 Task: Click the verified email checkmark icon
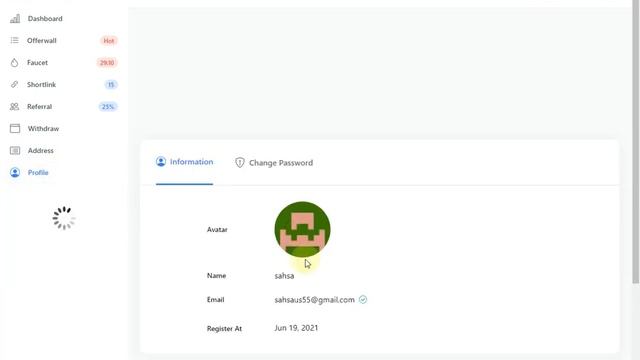(363, 300)
